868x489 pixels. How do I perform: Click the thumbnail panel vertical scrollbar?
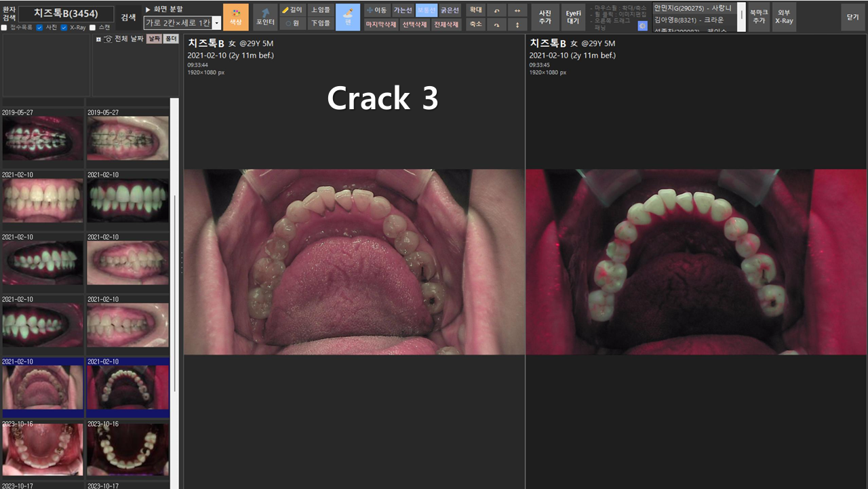click(x=175, y=292)
